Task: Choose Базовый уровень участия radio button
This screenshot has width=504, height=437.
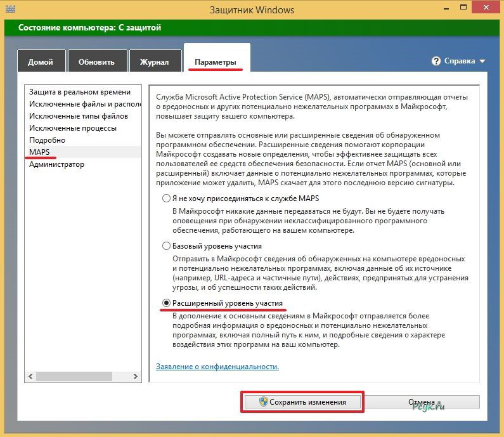Action: 166,246
